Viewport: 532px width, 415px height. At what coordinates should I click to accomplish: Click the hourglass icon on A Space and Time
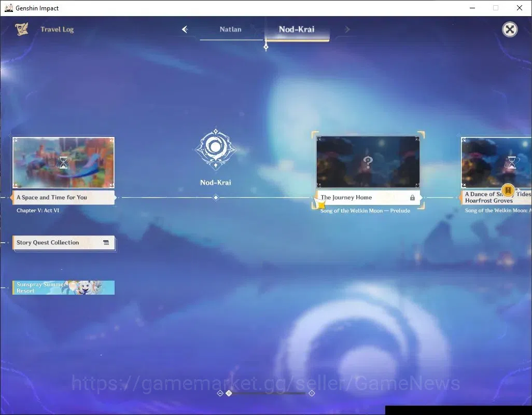coord(63,162)
